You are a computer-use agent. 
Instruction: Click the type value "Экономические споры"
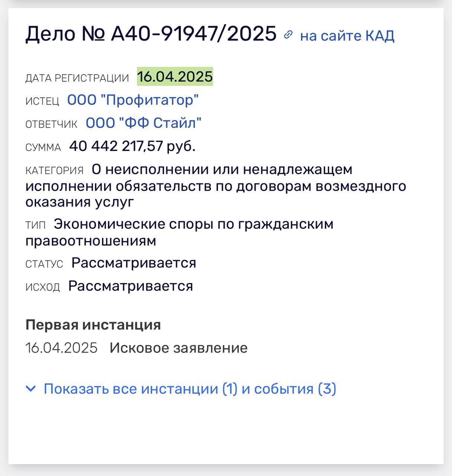point(193,224)
